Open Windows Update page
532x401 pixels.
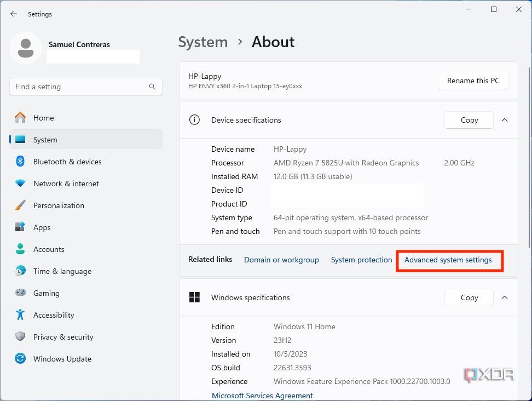point(86,359)
